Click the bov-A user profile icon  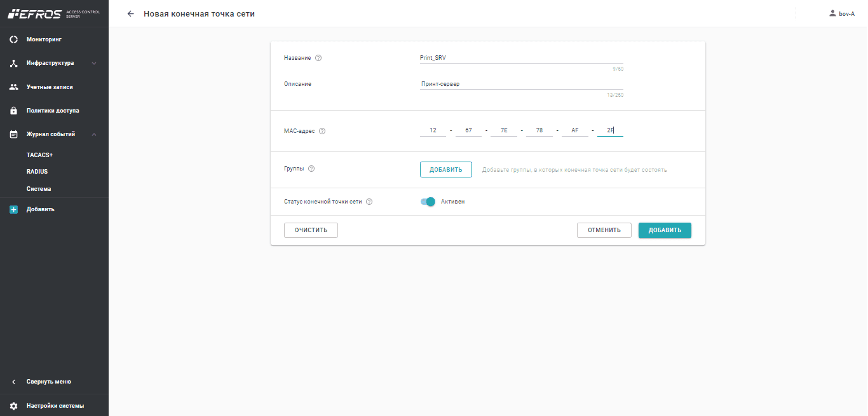[x=832, y=13]
